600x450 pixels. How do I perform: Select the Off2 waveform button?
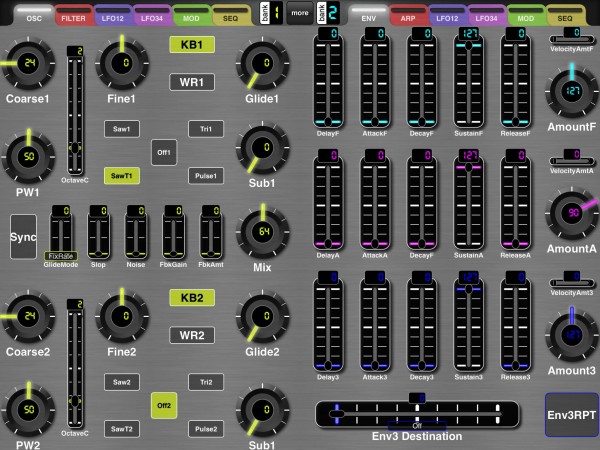tap(164, 405)
